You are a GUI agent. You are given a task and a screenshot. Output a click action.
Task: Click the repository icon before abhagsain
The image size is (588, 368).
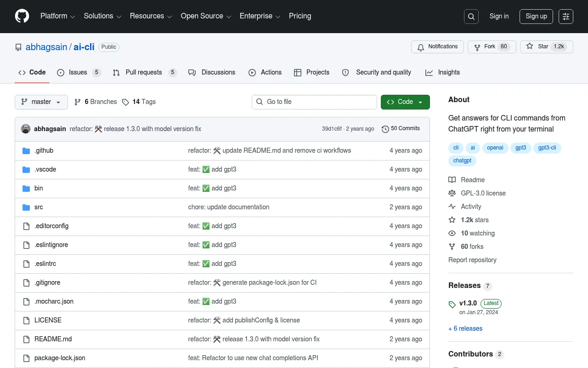(x=18, y=47)
